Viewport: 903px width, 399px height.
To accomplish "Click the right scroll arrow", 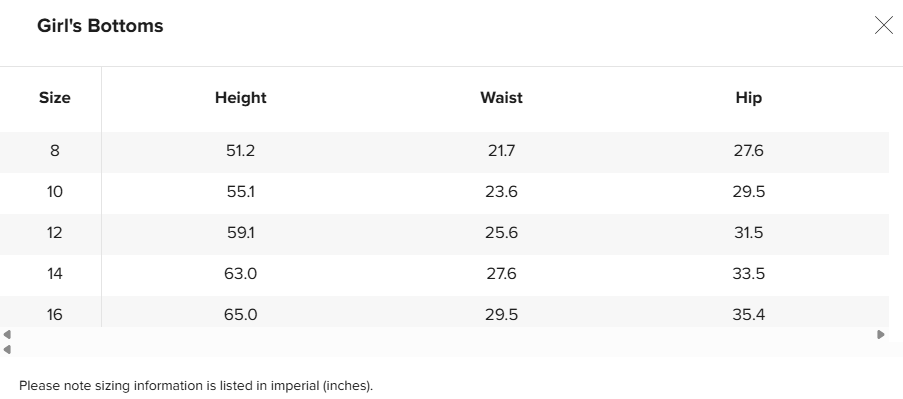I will coord(881,335).
